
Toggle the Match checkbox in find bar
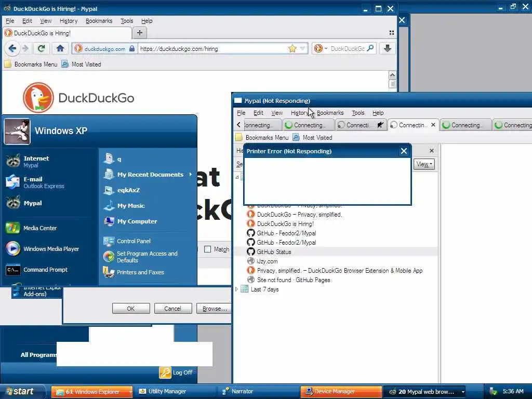point(207,249)
